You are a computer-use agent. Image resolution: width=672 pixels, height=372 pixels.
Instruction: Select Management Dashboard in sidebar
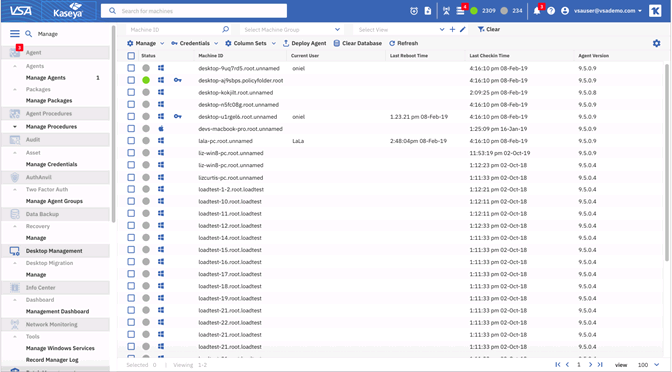point(57,312)
